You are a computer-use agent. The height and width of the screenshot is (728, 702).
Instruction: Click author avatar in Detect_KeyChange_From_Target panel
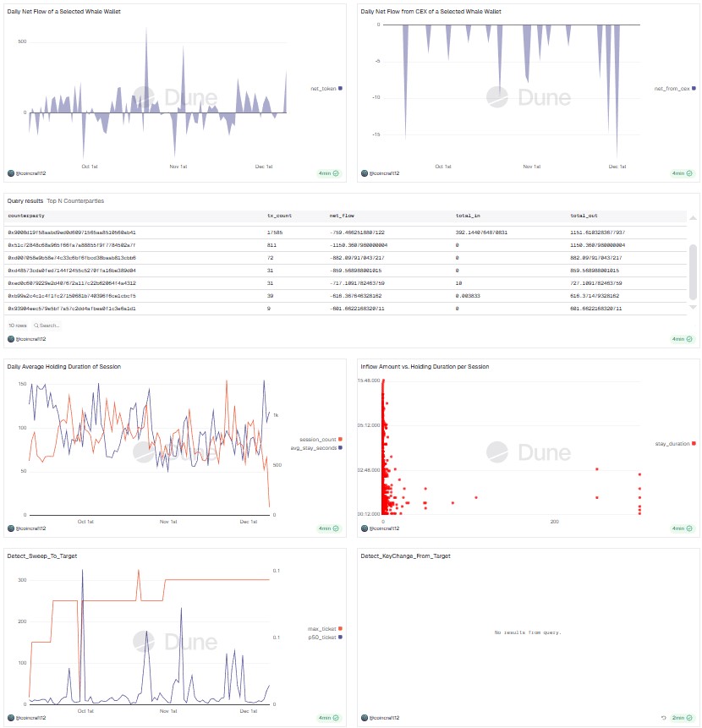coord(365,718)
